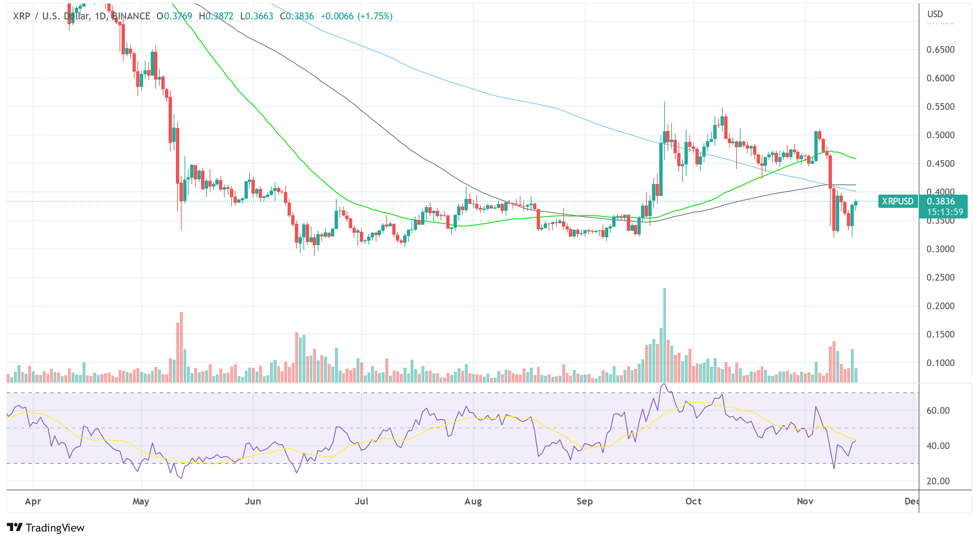Click the 0.1500 price axis label
980x542 pixels.
(941, 334)
